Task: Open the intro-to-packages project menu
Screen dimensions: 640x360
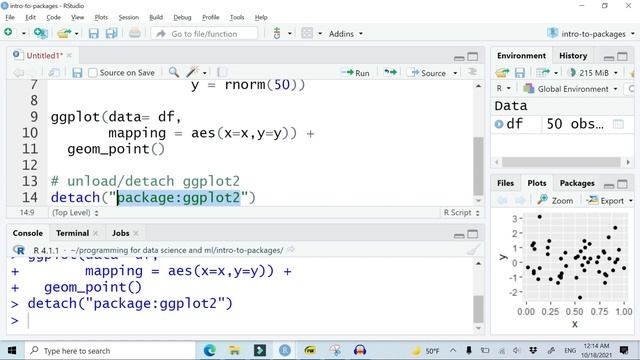Action: 591,34
